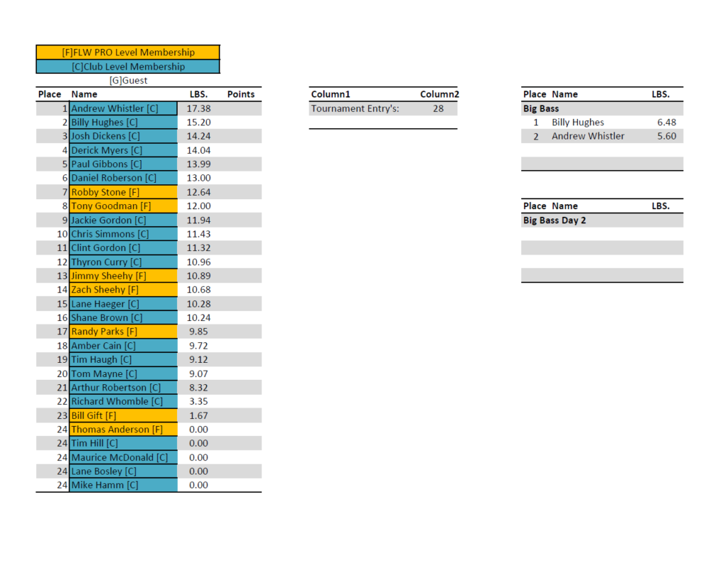This screenshot has width=728, height=562.
Task: Click Jimmy Sheehy [F] cell
Action: point(123,276)
